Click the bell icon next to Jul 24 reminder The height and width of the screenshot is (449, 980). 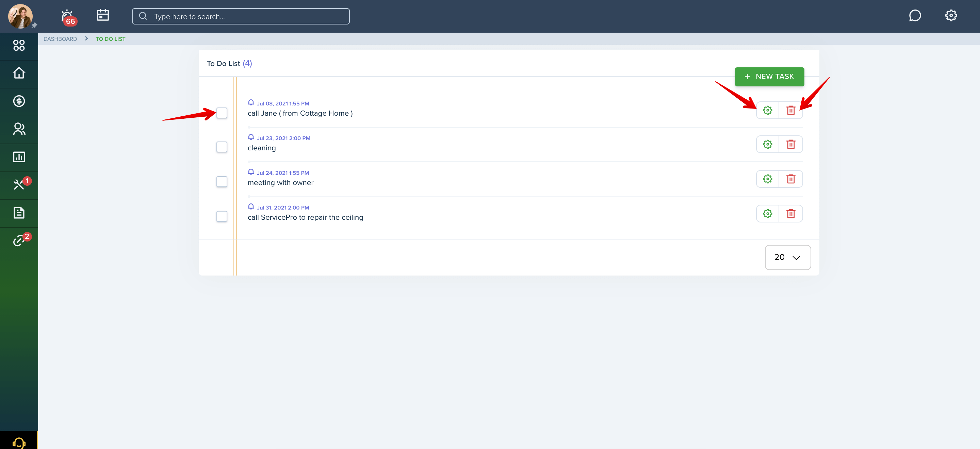[251, 172]
